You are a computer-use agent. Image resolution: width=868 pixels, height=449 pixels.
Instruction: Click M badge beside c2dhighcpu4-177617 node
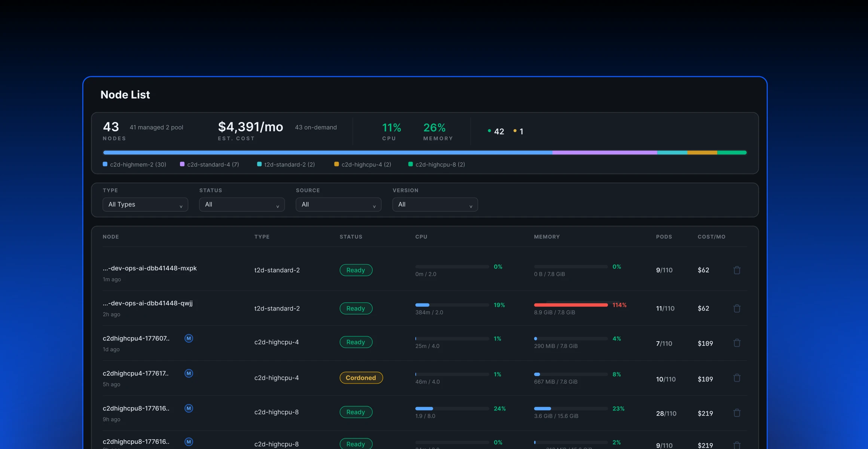(x=189, y=373)
